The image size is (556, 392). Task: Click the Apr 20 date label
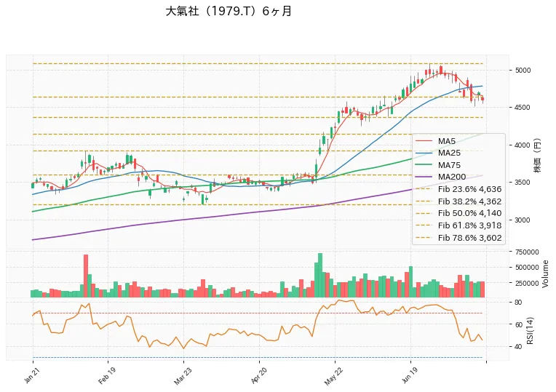pyautogui.click(x=258, y=375)
